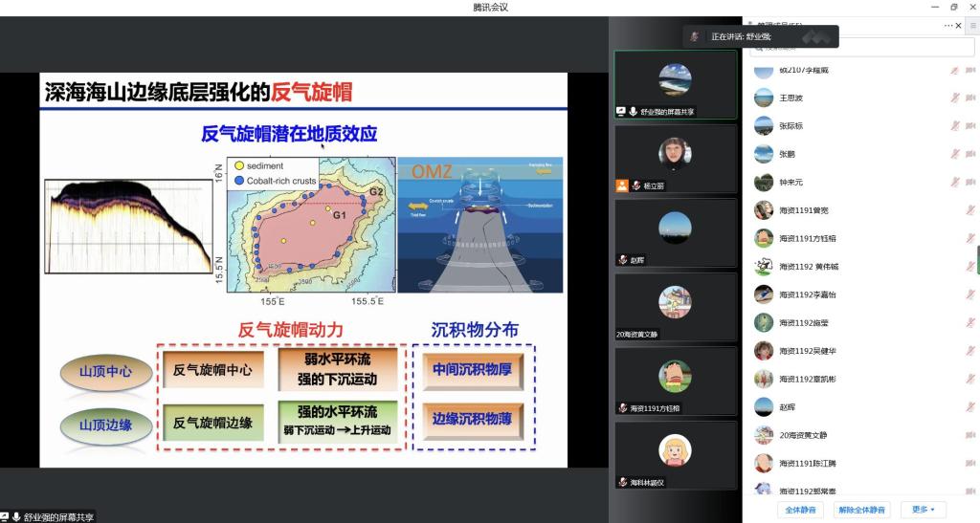Click camera-off icon for 20海资黄文静 in list
980x523 pixels.
969,435
